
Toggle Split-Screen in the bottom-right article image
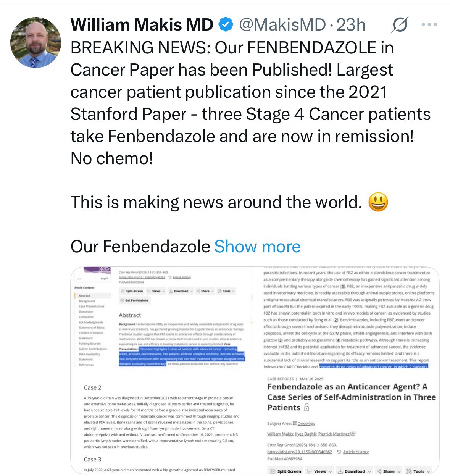tap(285, 471)
